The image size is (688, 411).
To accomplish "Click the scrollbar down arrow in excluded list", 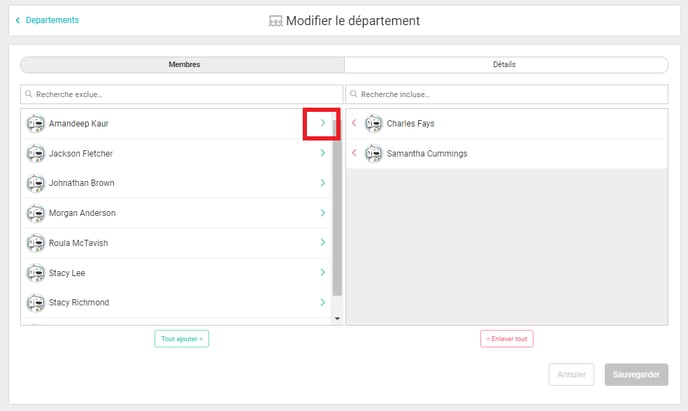I will (x=337, y=318).
